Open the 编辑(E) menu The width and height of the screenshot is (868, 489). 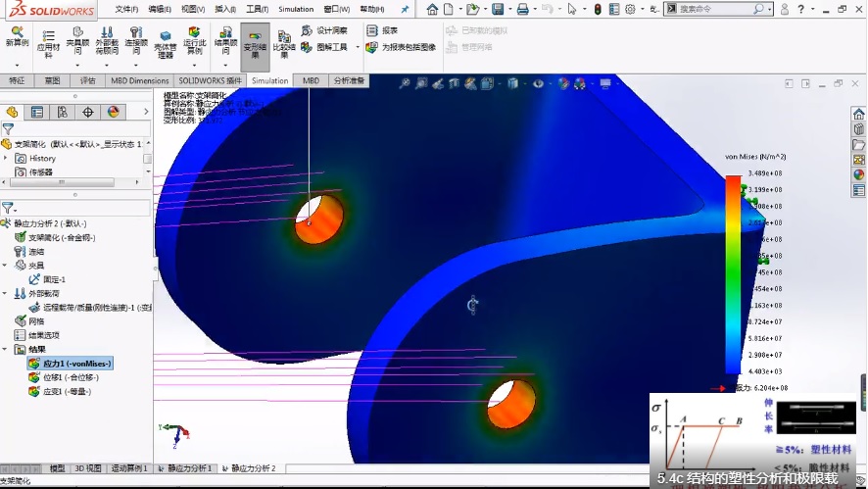(x=160, y=9)
